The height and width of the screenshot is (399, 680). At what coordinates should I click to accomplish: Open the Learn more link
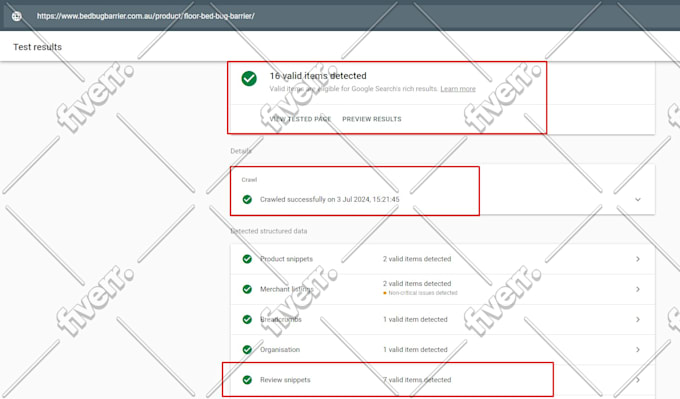[458, 89]
